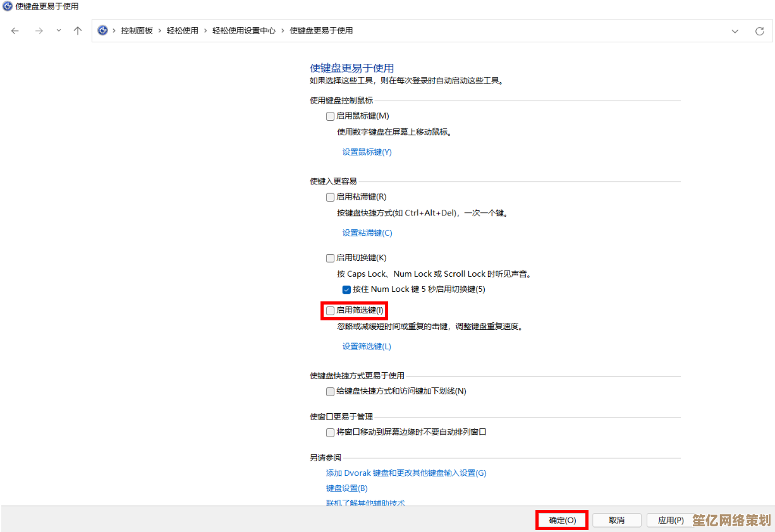Open the 键盘设置(B) link
This screenshot has height=532, width=775.
(346, 488)
